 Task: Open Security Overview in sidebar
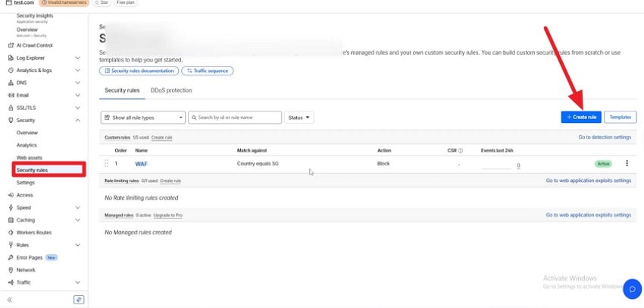pos(27,133)
